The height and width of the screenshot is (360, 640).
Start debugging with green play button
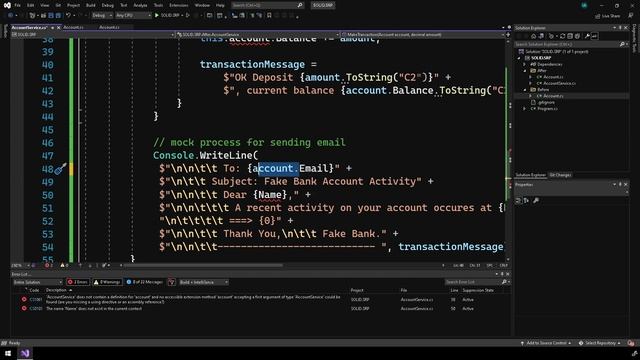tap(157, 16)
